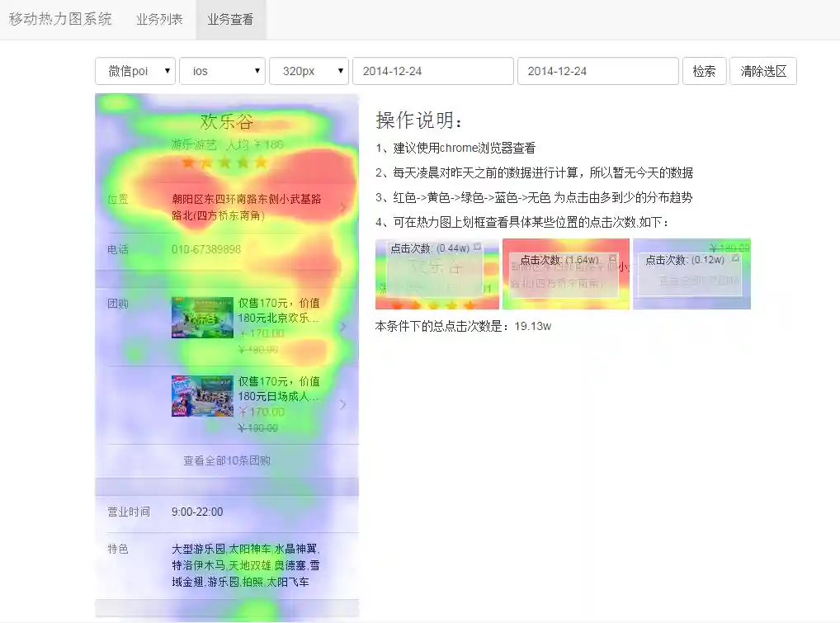Click the star rating row under 欢乐谷

coord(224,163)
